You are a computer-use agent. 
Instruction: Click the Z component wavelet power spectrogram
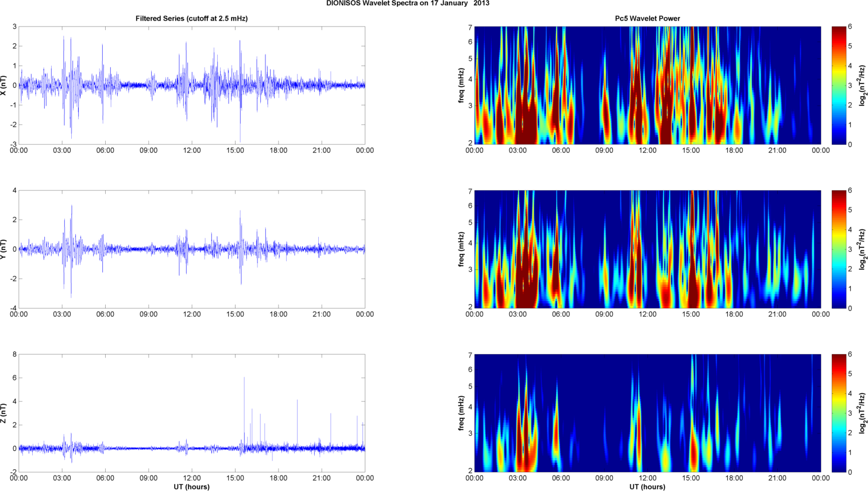click(x=647, y=413)
